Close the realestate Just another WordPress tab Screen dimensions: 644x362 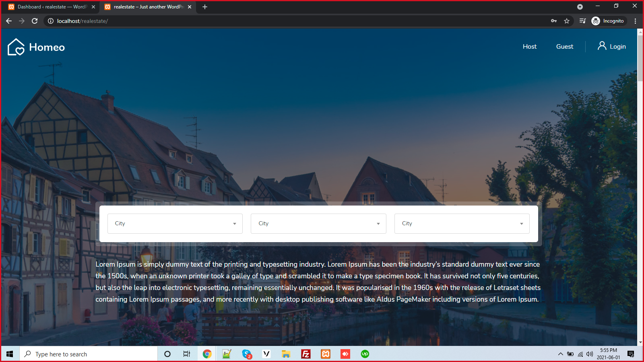tap(190, 7)
